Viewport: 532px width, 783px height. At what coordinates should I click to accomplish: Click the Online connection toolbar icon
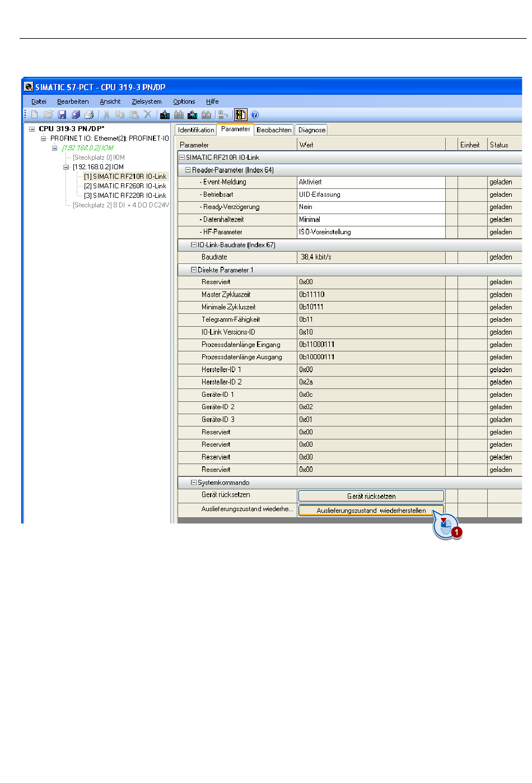(223, 115)
